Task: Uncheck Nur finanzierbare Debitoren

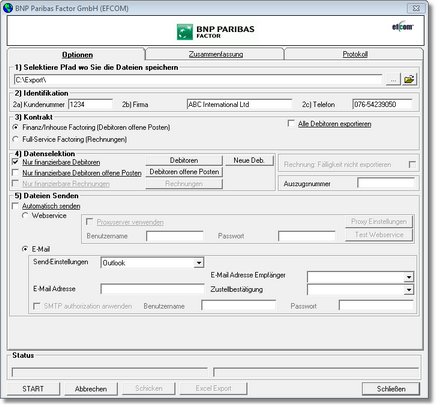Action: 15,162
